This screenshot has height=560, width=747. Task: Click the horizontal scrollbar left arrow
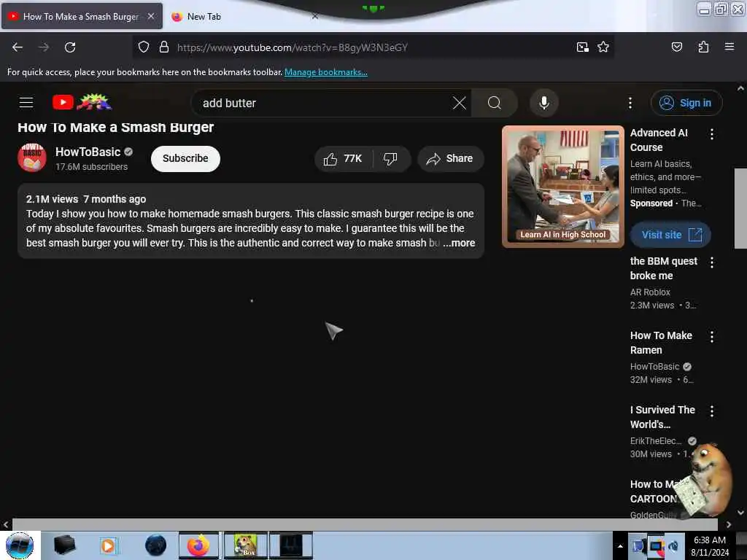[6, 524]
